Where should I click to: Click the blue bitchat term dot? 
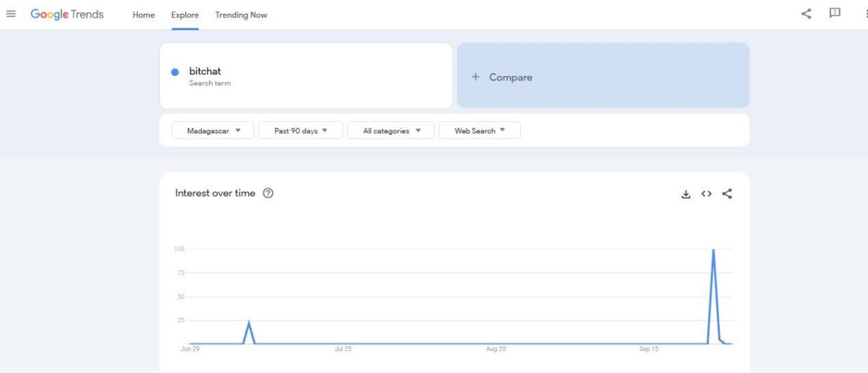coord(175,72)
